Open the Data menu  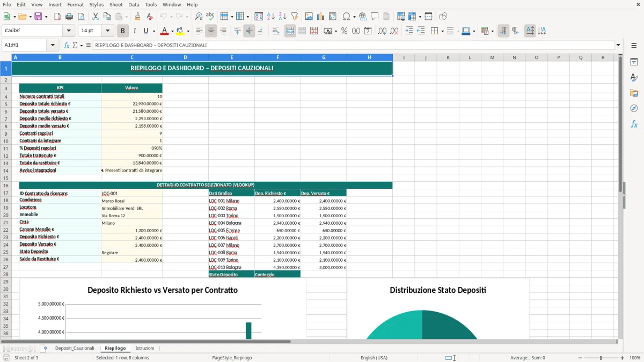(134, 4)
